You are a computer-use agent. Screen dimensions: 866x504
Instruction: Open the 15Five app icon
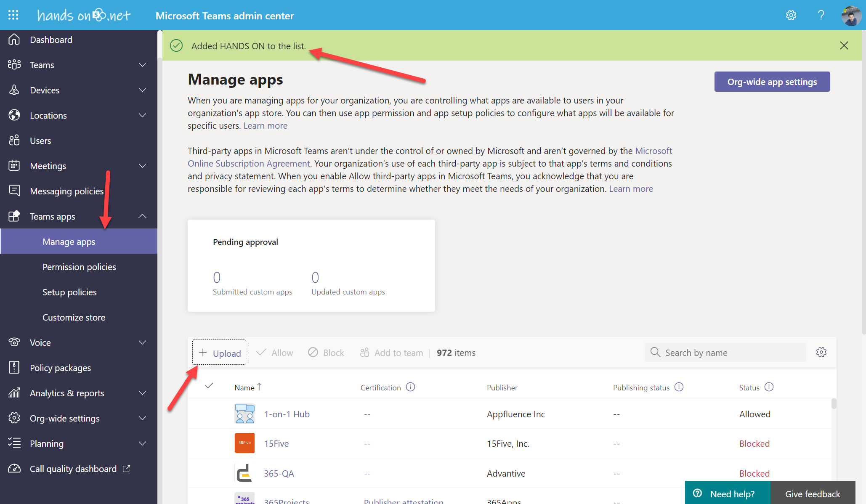(244, 443)
